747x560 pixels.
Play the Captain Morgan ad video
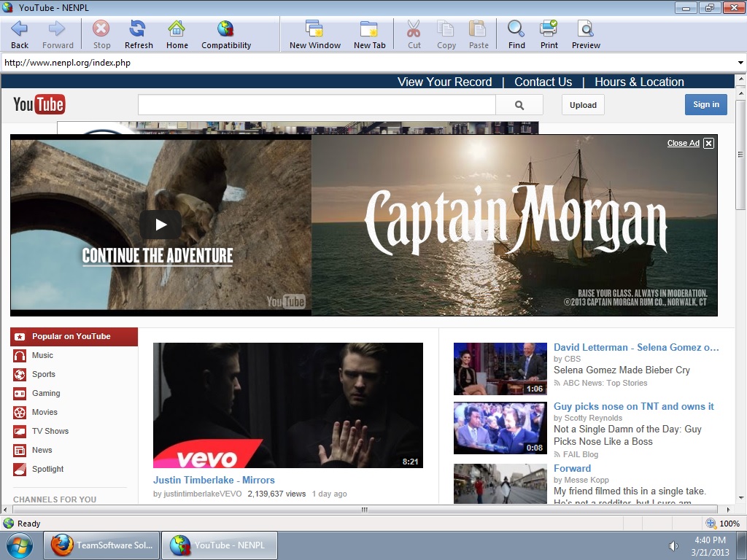coord(160,225)
